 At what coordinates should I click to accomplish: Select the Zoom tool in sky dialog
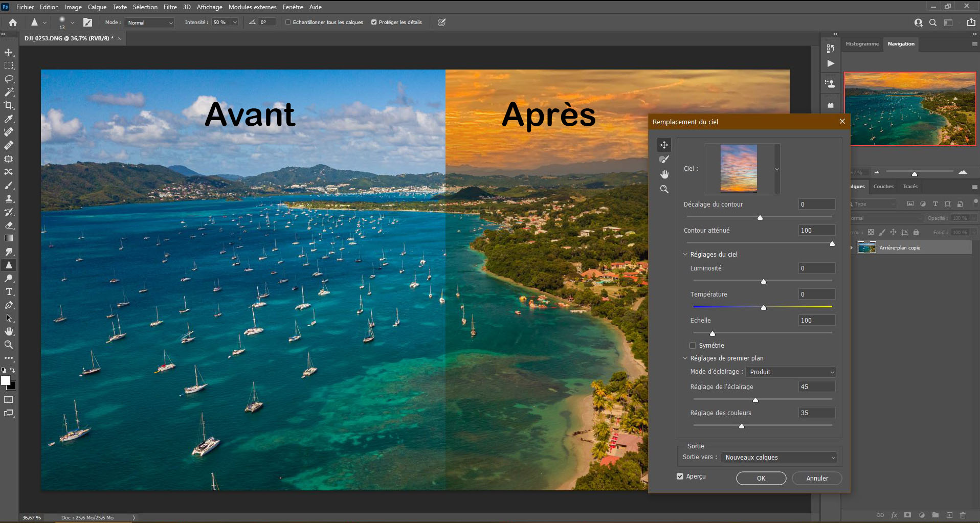point(664,189)
